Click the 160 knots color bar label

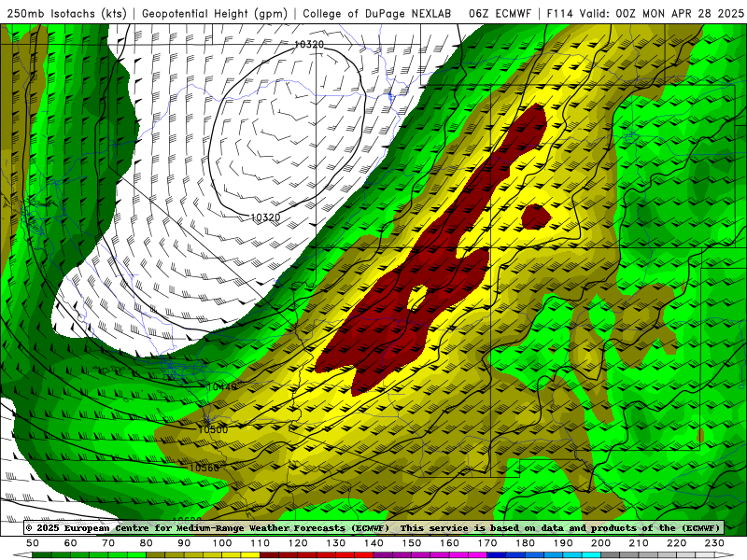point(449,543)
